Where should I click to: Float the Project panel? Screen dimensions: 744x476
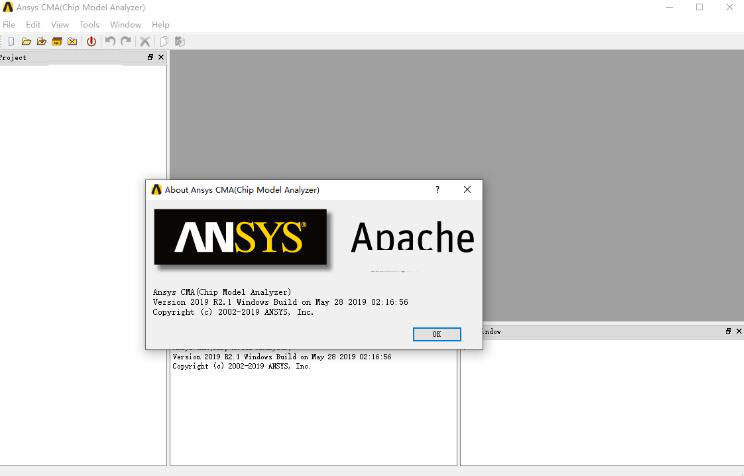(x=150, y=57)
